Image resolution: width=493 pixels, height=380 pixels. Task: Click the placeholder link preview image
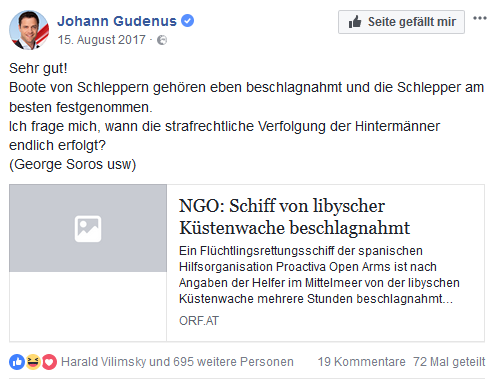click(88, 228)
